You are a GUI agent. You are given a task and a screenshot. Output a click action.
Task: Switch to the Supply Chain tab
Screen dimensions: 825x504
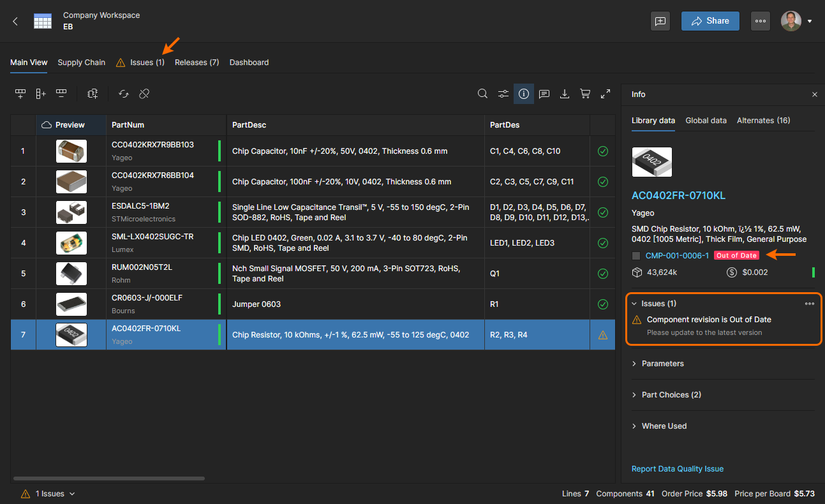tap(81, 63)
